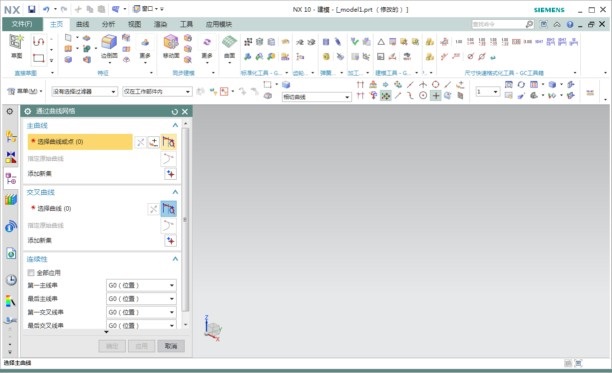The width and height of the screenshot is (612, 373).
Task: Switch to the 视图 ribbon tab
Action: 135,24
